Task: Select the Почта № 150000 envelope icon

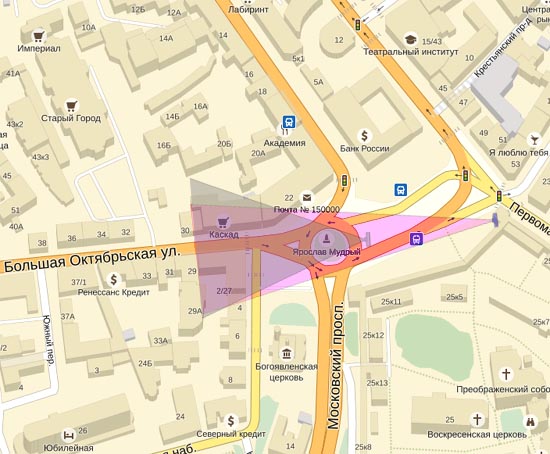Action: 307,198
